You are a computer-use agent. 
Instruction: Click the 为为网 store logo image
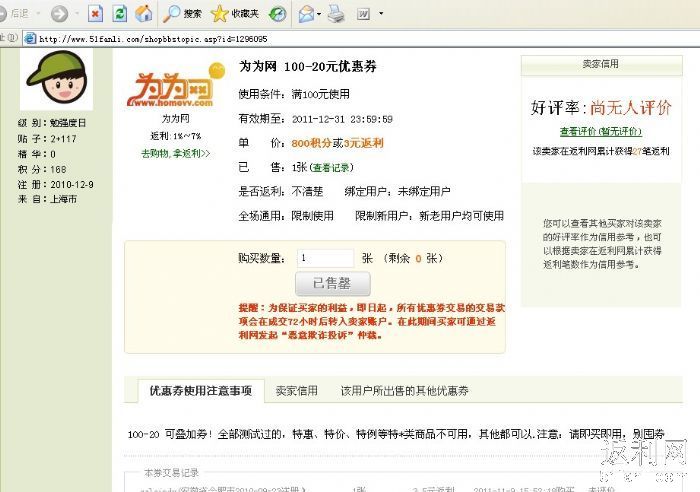(170, 88)
